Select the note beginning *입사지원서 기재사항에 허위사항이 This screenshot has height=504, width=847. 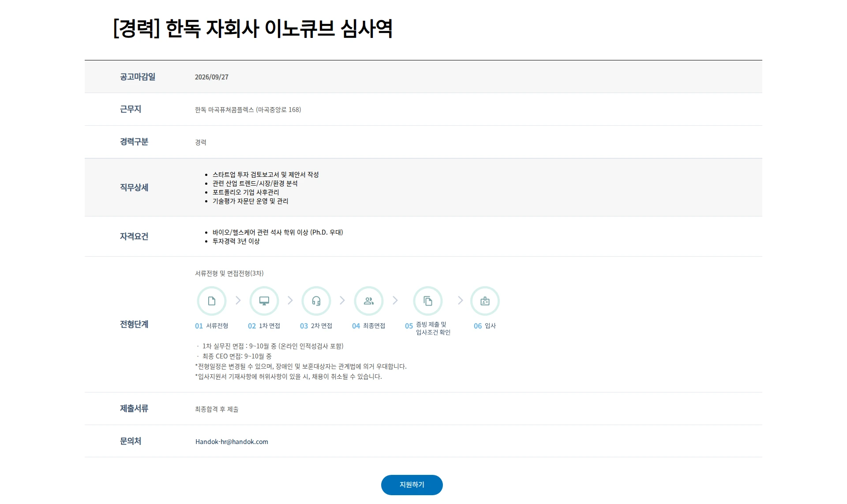click(x=289, y=377)
